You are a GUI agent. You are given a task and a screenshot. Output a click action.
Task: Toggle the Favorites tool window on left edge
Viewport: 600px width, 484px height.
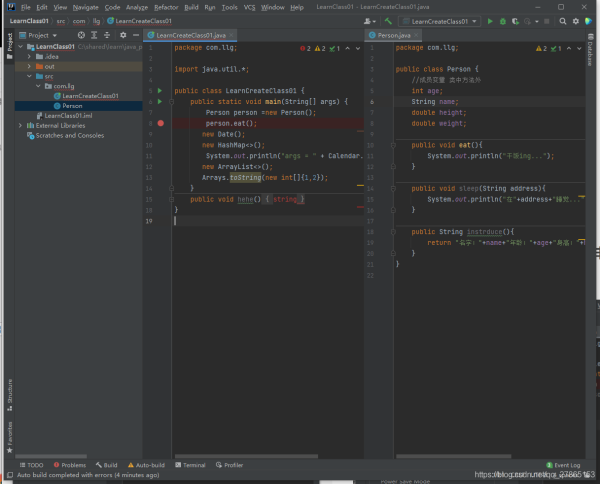pos(11,434)
